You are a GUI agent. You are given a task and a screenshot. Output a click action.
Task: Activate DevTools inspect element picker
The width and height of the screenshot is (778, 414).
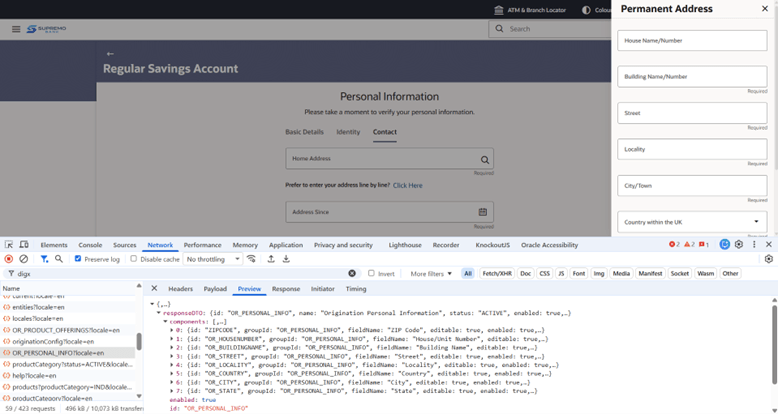[x=9, y=245]
